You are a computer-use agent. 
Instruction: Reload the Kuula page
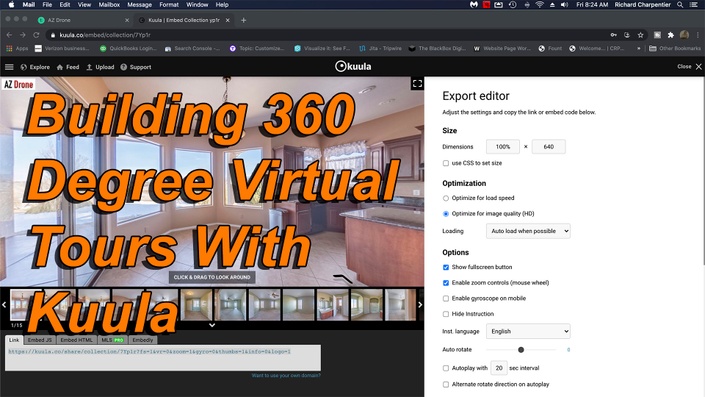(x=36, y=35)
